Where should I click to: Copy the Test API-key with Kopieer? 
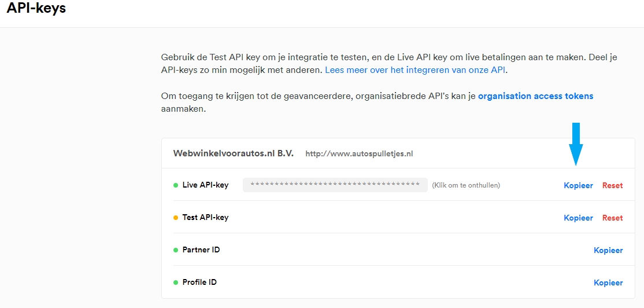click(578, 218)
